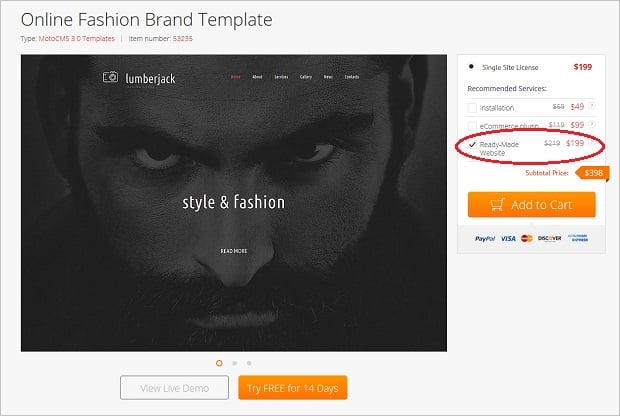
Task: Check the eCommerce plugin checkbox
Action: (473, 125)
